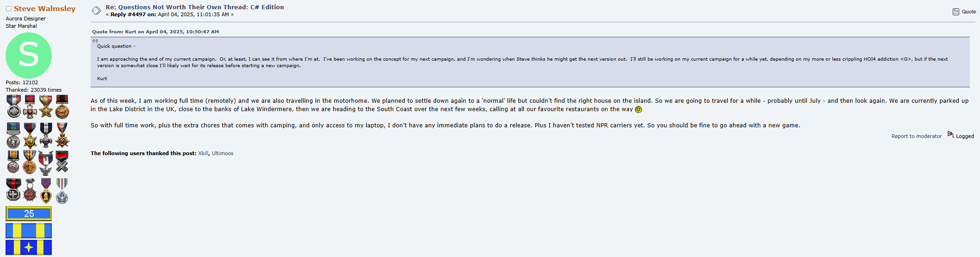This screenshot has width=980, height=257.
Task: Click the blue ribbon badge numbered 25
Action: 29,213
